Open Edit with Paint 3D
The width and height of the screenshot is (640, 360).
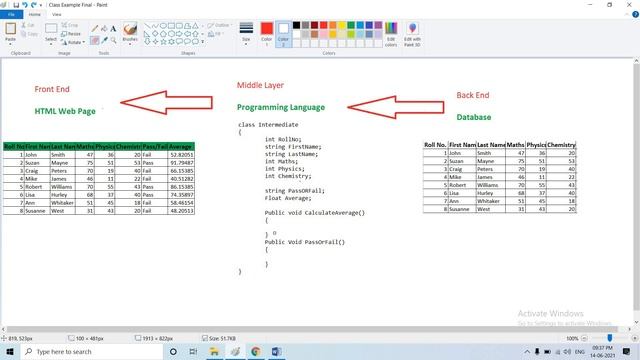click(412, 34)
